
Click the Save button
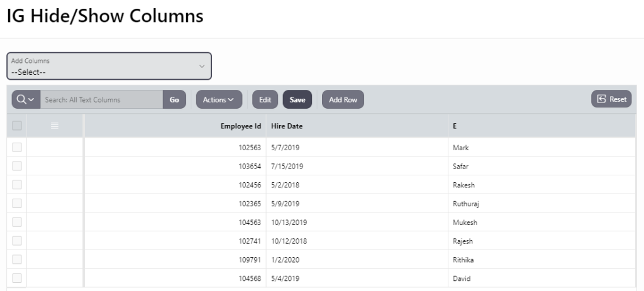tap(297, 99)
